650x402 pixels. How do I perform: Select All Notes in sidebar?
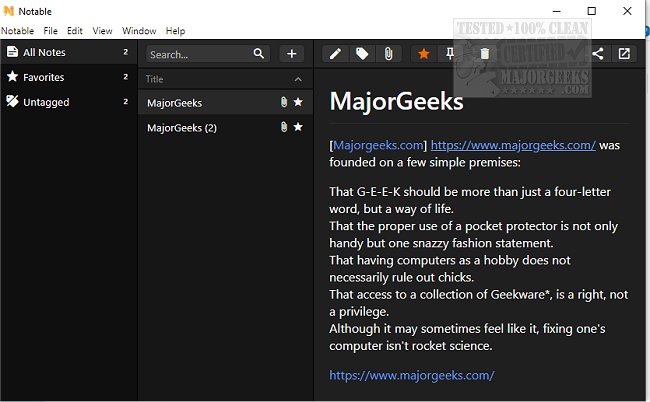pos(68,52)
